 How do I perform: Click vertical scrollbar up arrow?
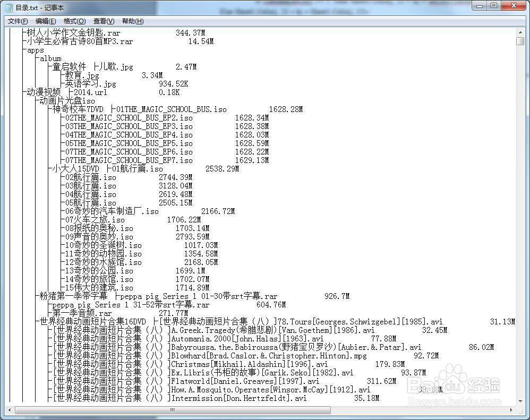pyautogui.click(x=520, y=32)
